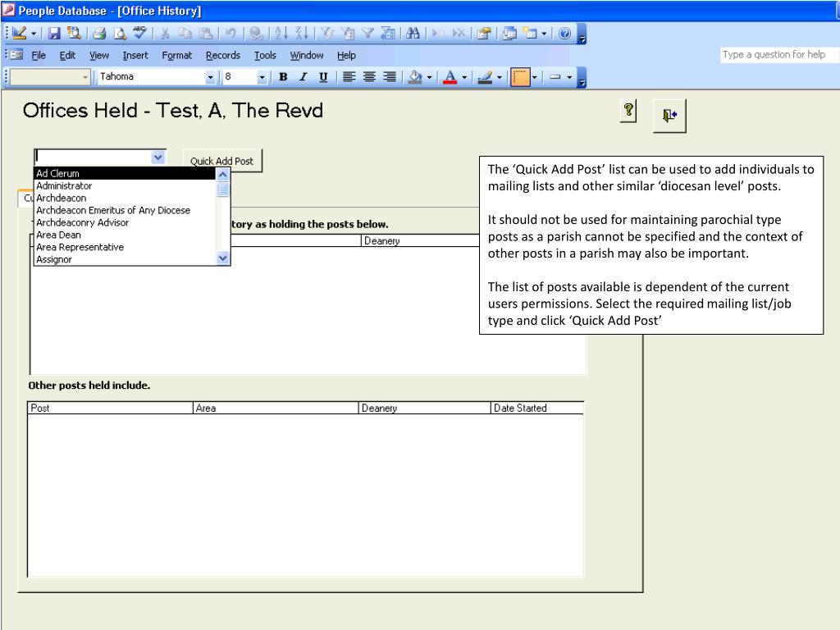
Task: Click the Copy icon
Action: coord(185,33)
